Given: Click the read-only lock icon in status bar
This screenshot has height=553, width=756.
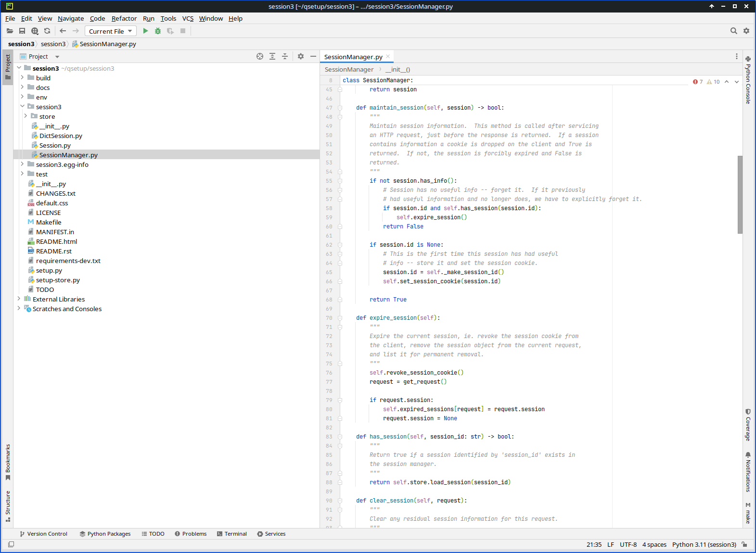Looking at the screenshot, I should pos(744,544).
